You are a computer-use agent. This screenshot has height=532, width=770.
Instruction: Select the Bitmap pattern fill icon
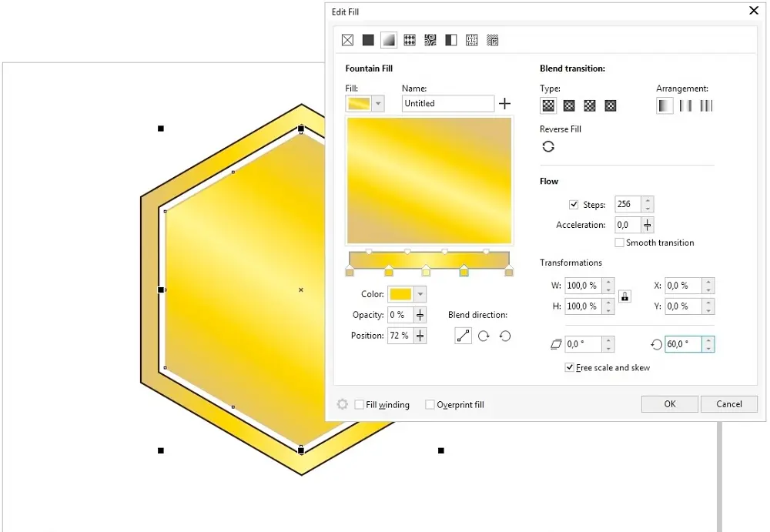430,40
